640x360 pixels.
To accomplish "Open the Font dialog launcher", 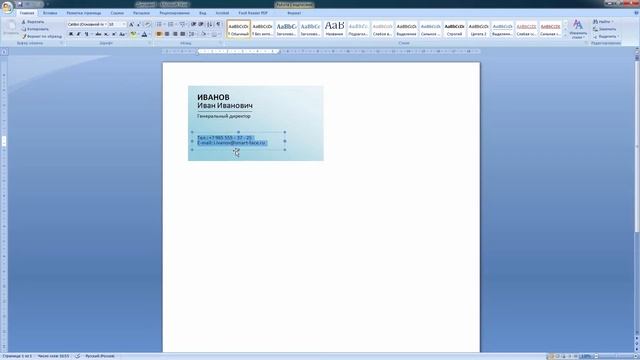I will 150,43.
